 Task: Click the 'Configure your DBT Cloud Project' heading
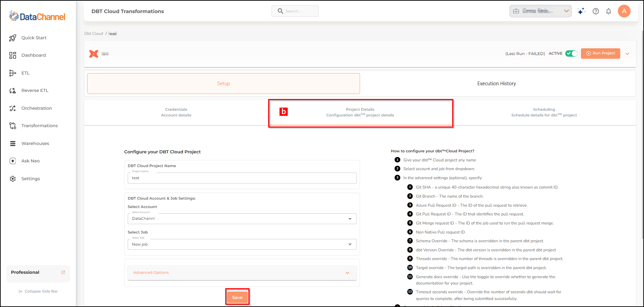[162, 152]
